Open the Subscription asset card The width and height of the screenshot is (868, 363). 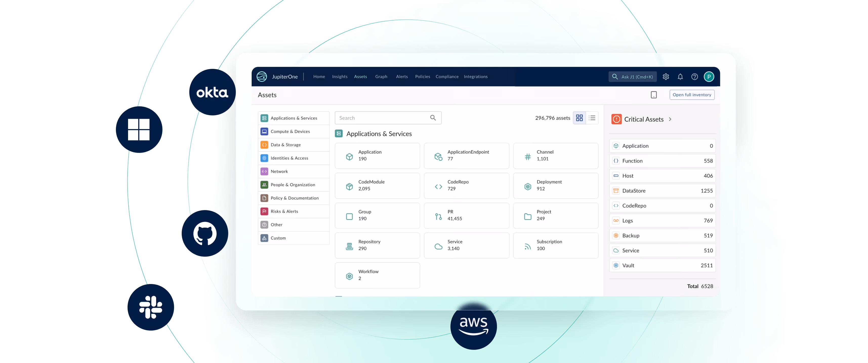click(x=556, y=245)
